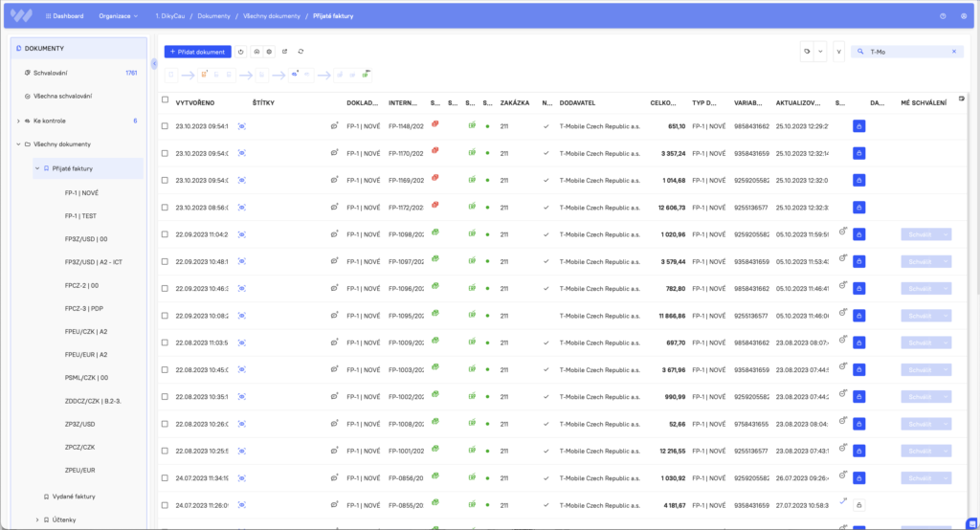Check the row created 22.09.2023 11:04

[166, 234]
